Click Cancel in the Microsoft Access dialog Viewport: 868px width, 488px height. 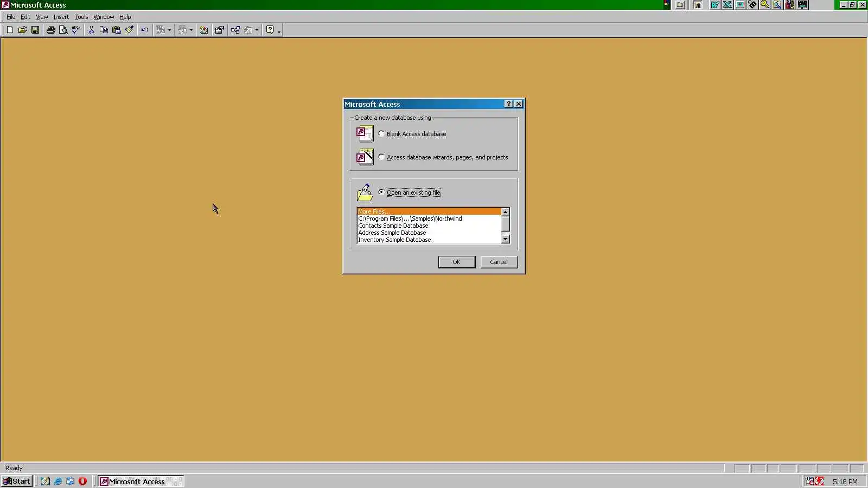(x=499, y=262)
